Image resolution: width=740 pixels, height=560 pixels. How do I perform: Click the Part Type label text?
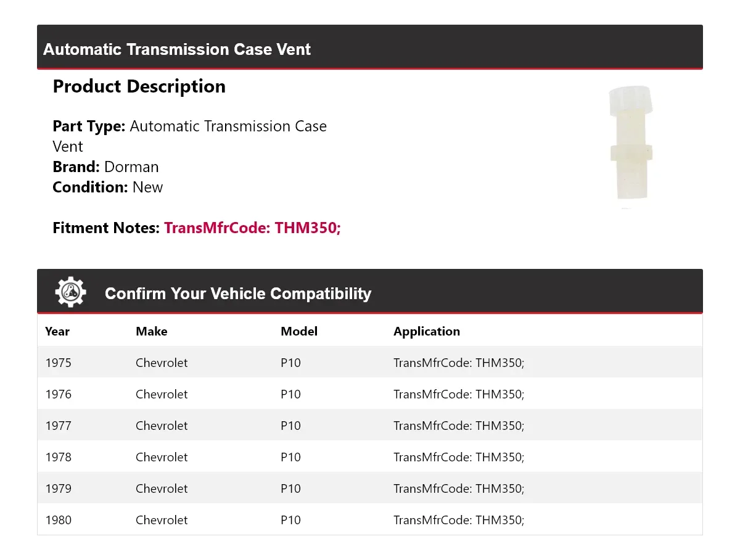tap(89, 126)
